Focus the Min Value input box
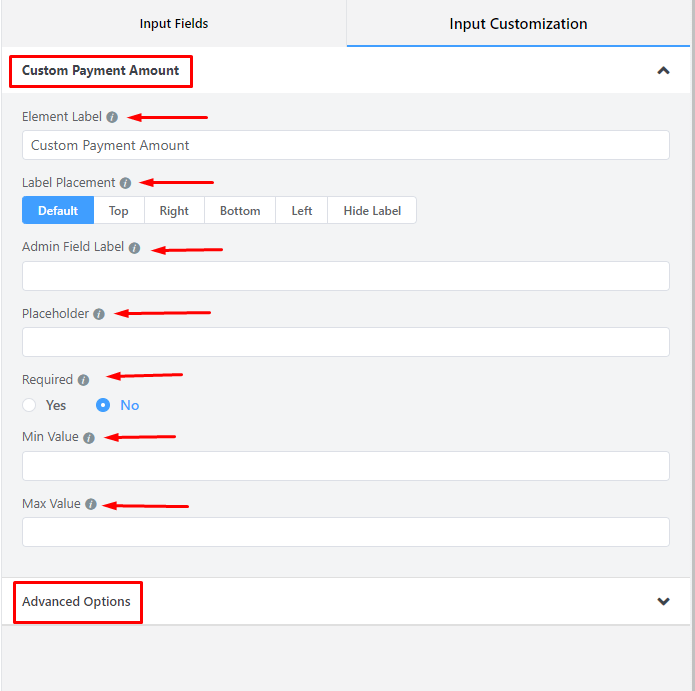 pyautogui.click(x=345, y=466)
